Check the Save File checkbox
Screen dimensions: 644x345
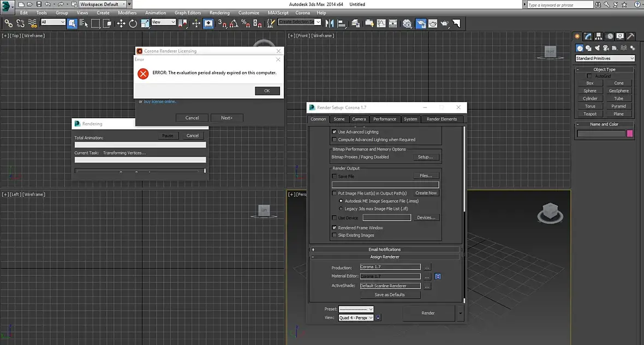[x=334, y=177]
